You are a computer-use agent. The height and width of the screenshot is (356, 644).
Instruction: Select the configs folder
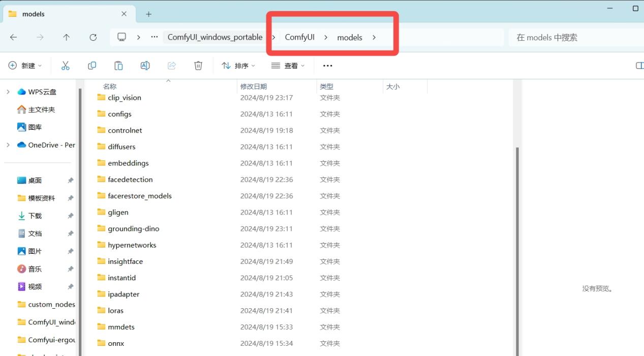pos(119,114)
